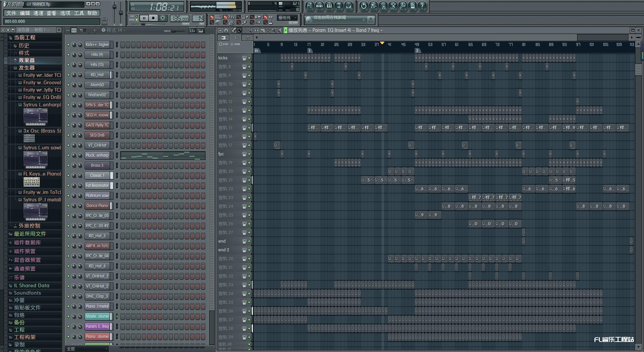The width and height of the screenshot is (644, 352).
Task: Open the 通道 menu
Action: (38, 13)
